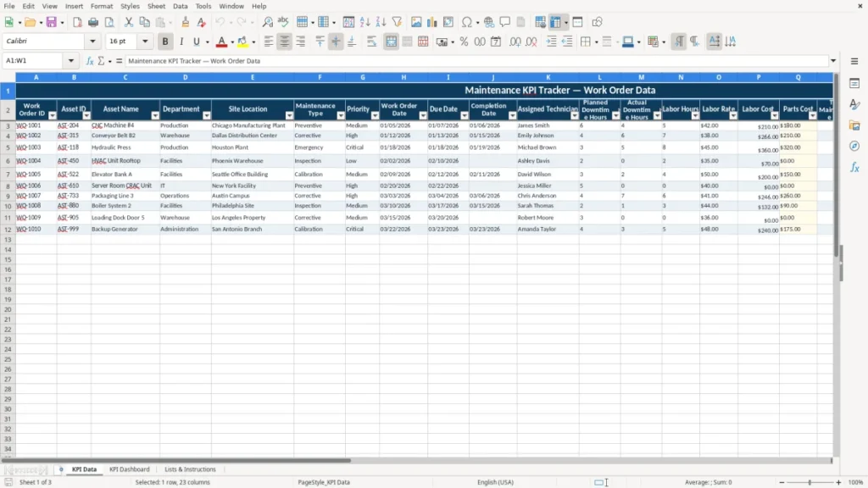Clone formatting with the paintbrush icon

pos(186,22)
